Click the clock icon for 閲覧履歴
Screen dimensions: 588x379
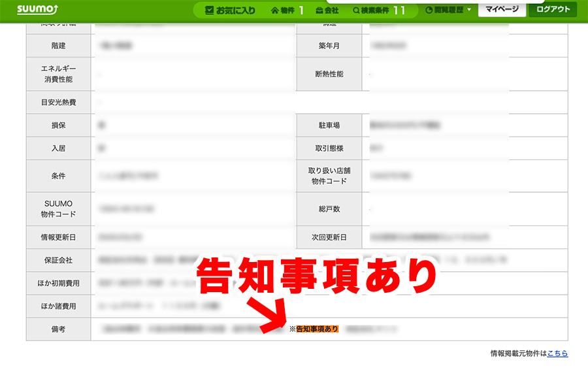[x=429, y=10]
